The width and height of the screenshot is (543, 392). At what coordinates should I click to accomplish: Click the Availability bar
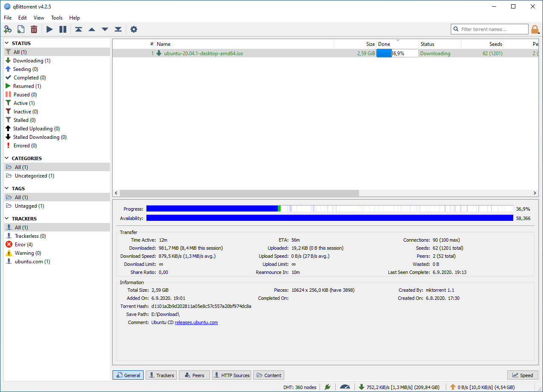330,218
